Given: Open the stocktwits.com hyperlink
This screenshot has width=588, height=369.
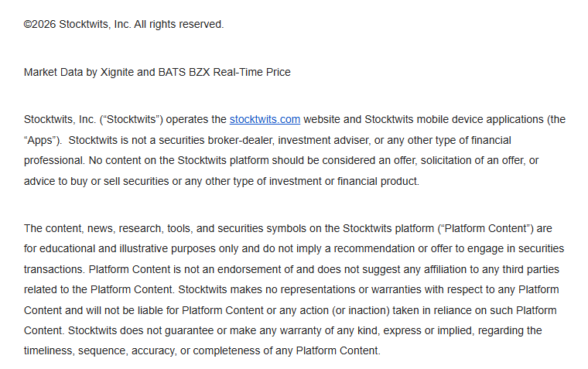Looking at the screenshot, I should click(265, 120).
